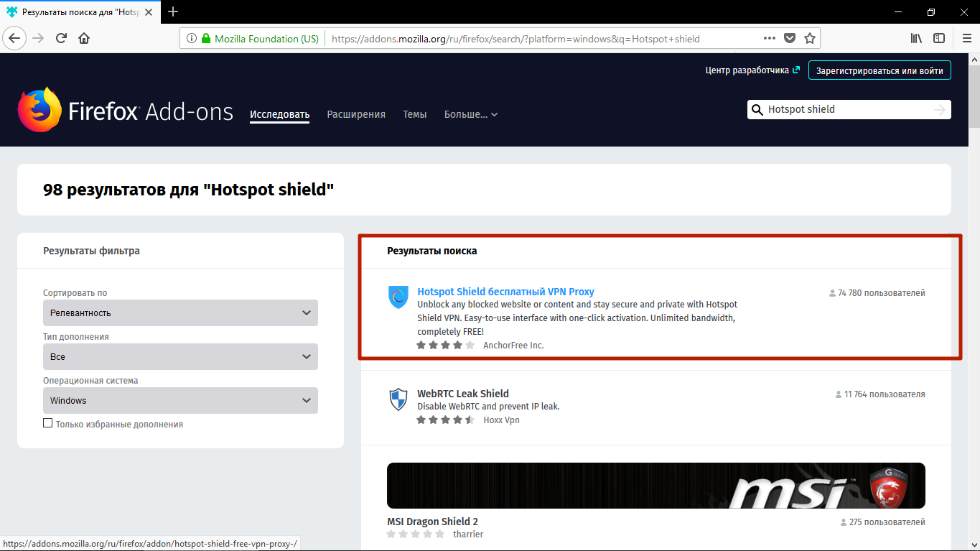Enable 'Только избранные дополнения' checkbox
Image resolution: width=980 pixels, height=551 pixels.
[48, 423]
